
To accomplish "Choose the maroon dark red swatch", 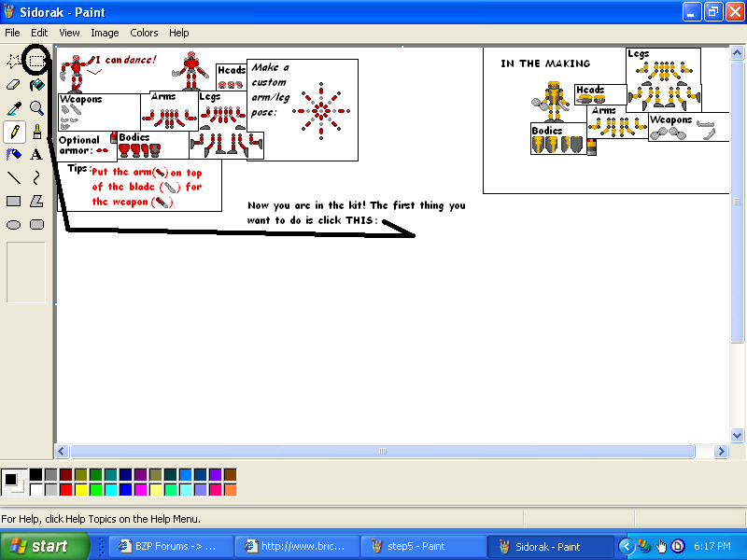I will [65, 475].
